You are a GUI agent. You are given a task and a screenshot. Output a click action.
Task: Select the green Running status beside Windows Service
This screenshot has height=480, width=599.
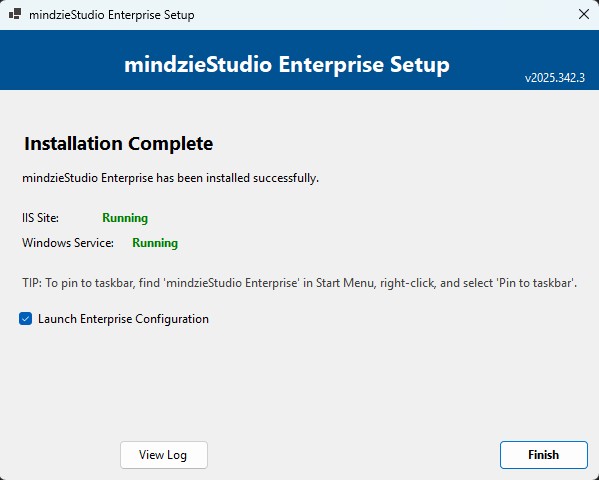point(155,243)
